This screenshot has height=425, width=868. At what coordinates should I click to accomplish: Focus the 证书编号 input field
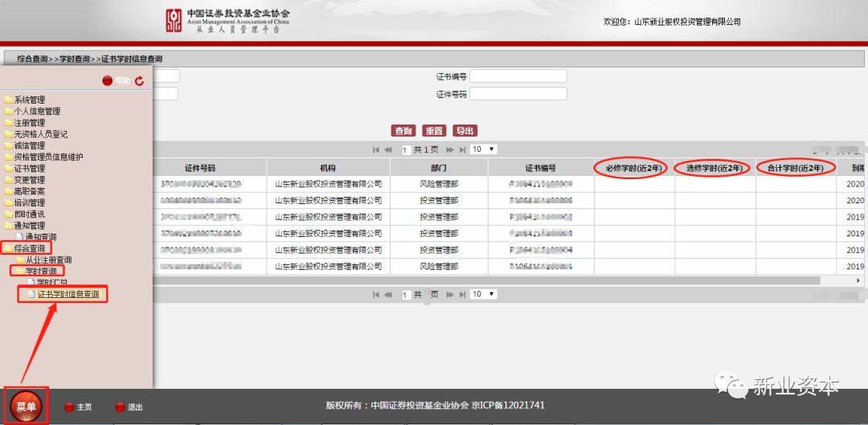pos(518,76)
